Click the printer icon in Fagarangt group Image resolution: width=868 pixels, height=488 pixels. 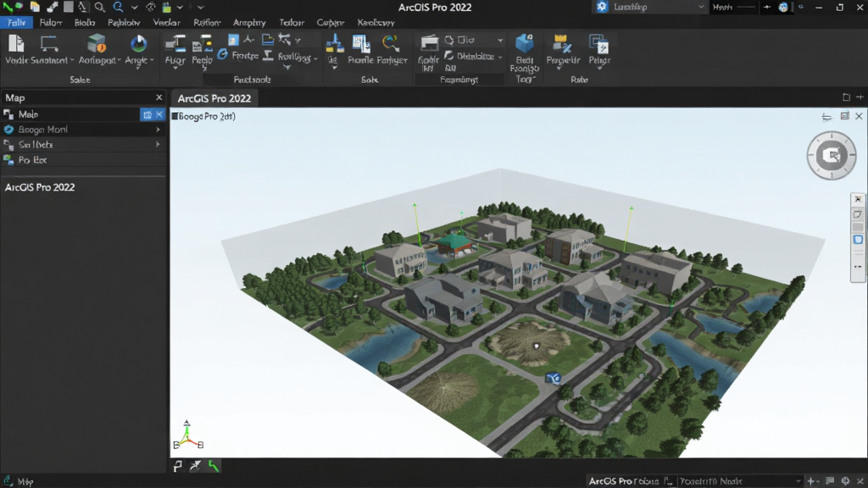pyautogui.click(x=429, y=43)
